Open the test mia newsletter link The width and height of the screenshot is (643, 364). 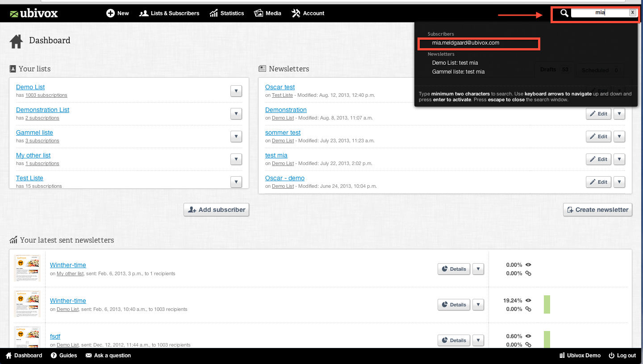click(x=276, y=155)
